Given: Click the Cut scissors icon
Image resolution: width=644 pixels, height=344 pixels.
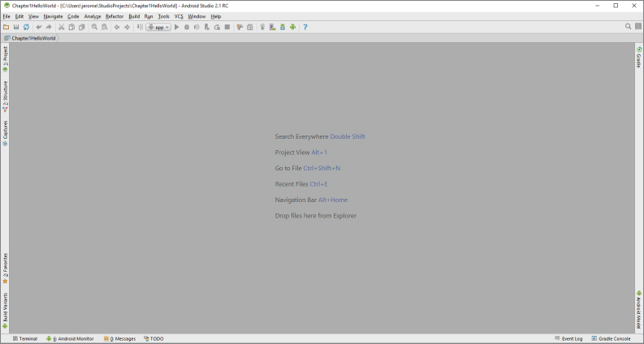Looking at the screenshot, I should tap(61, 27).
